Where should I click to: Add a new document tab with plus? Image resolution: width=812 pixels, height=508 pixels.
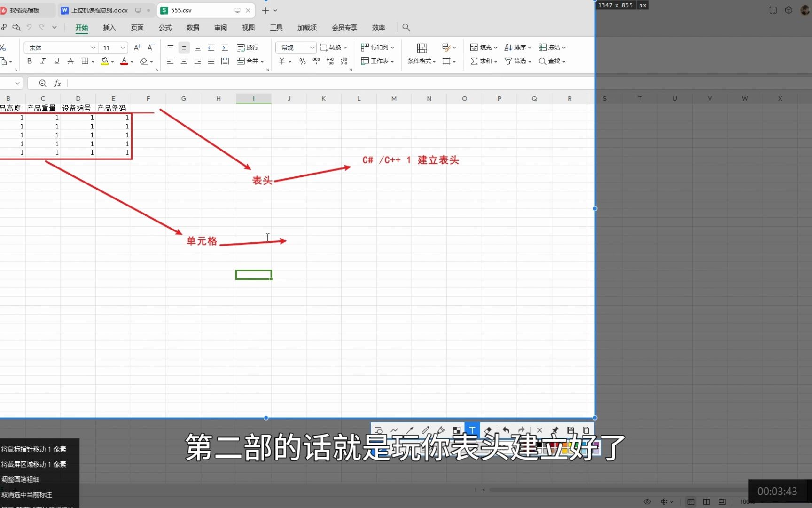[x=265, y=10]
